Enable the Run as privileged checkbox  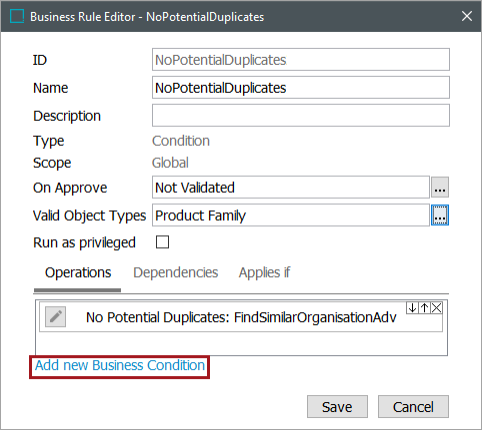coord(162,242)
